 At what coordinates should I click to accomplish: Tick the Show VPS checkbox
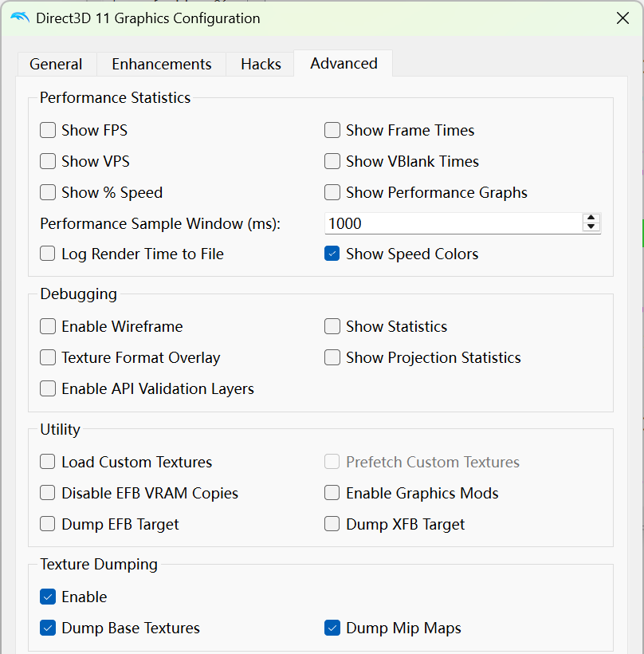point(48,161)
